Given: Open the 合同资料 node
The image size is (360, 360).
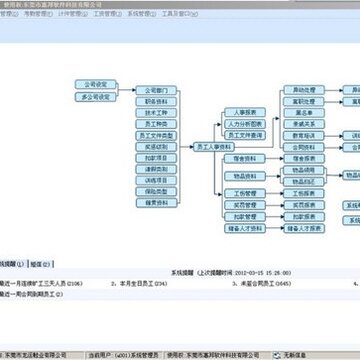Looking at the screenshot, I should coord(304,147).
